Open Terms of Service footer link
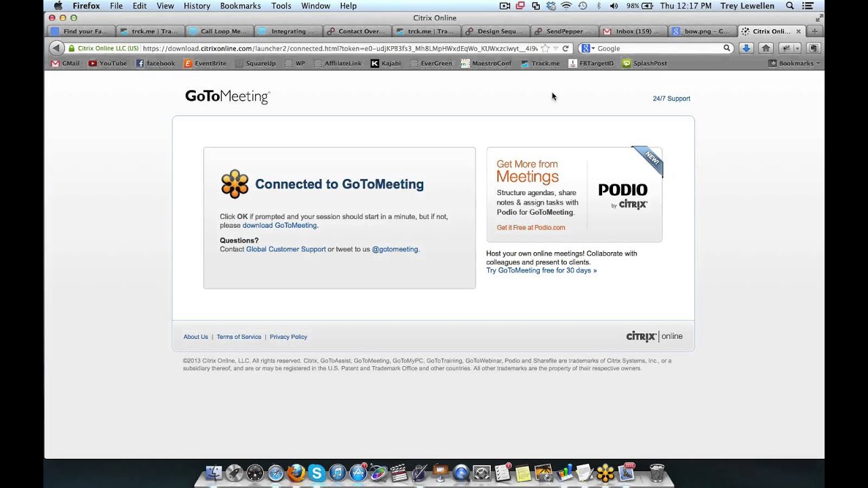Screen dimensions: 868x488 pyautogui.click(x=239, y=337)
